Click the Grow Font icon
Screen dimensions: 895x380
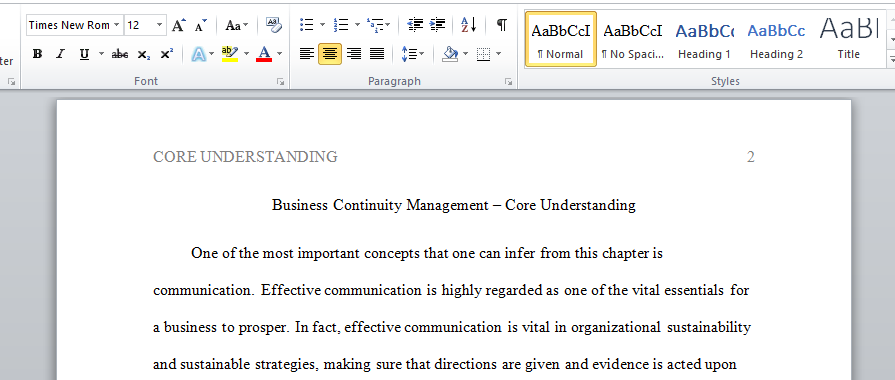tap(179, 25)
